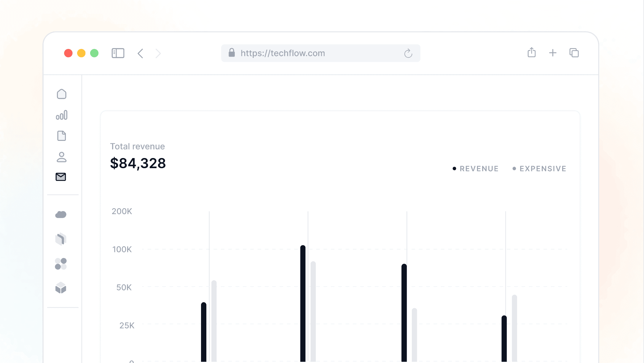This screenshot has height=363, width=644.
Task: Select the bar chart analytics icon
Action: tap(62, 115)
